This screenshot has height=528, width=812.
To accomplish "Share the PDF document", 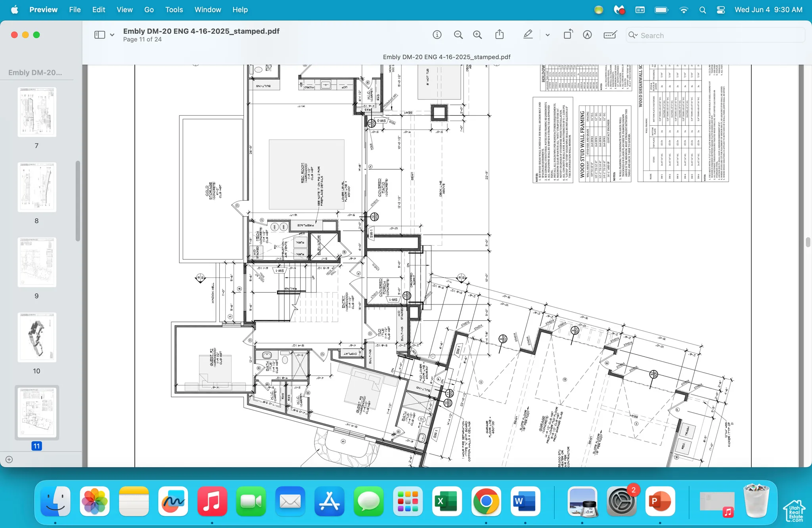I will [498, 35].
